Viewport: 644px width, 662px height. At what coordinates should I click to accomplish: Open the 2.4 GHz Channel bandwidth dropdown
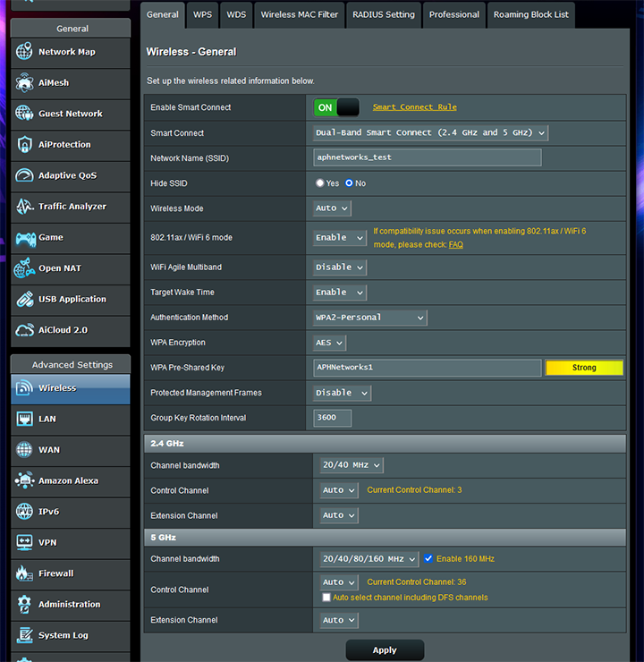pos(352,465)
